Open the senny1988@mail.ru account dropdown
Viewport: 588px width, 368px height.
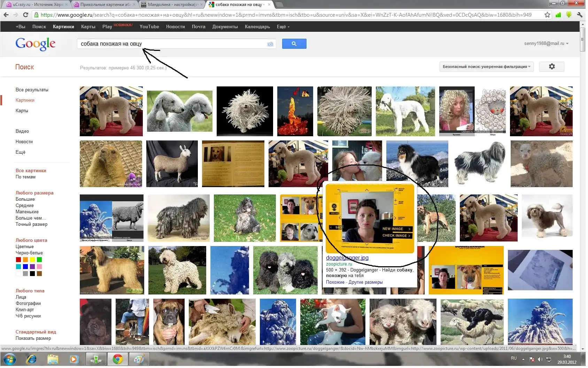click(x=546, y=44)
